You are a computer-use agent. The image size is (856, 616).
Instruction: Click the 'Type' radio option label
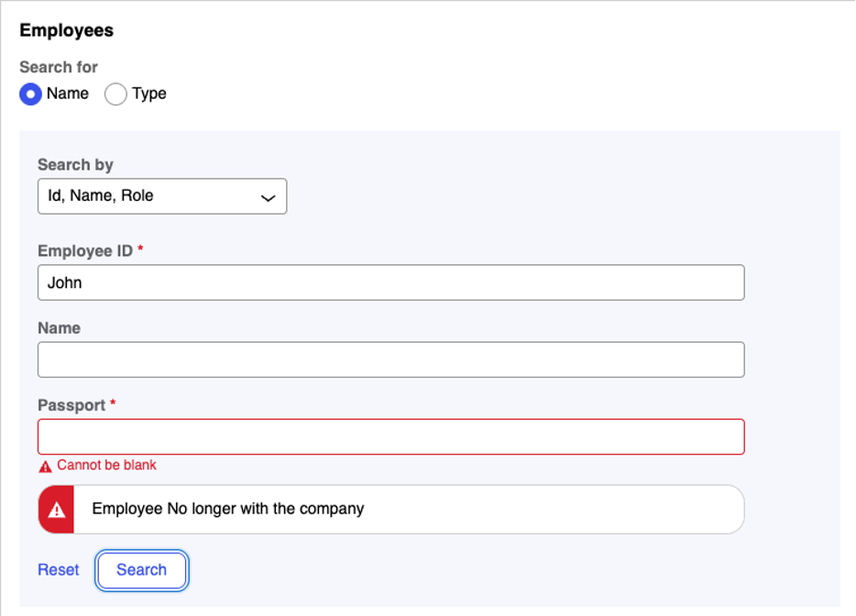pos(148,93)
